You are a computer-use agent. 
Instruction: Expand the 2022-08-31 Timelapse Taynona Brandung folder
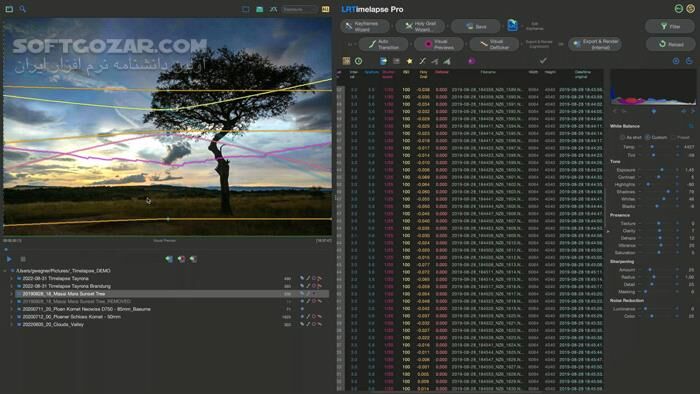[12, 286]
